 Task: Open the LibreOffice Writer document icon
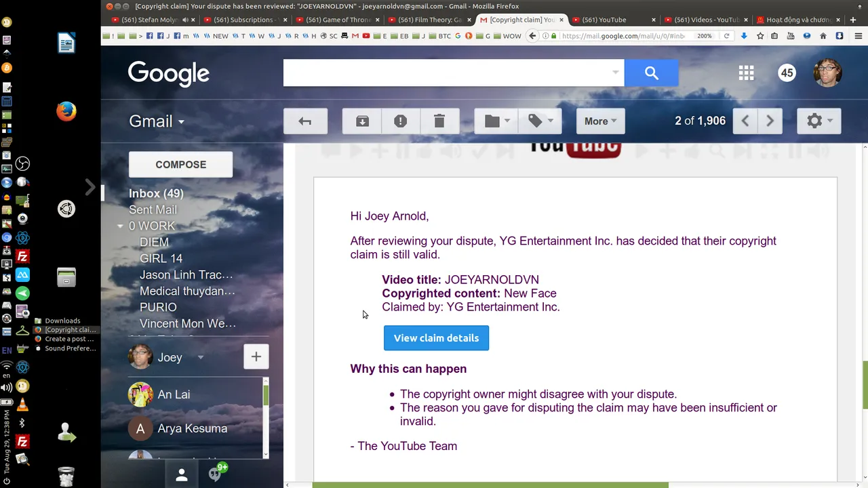tap(66, 43)
